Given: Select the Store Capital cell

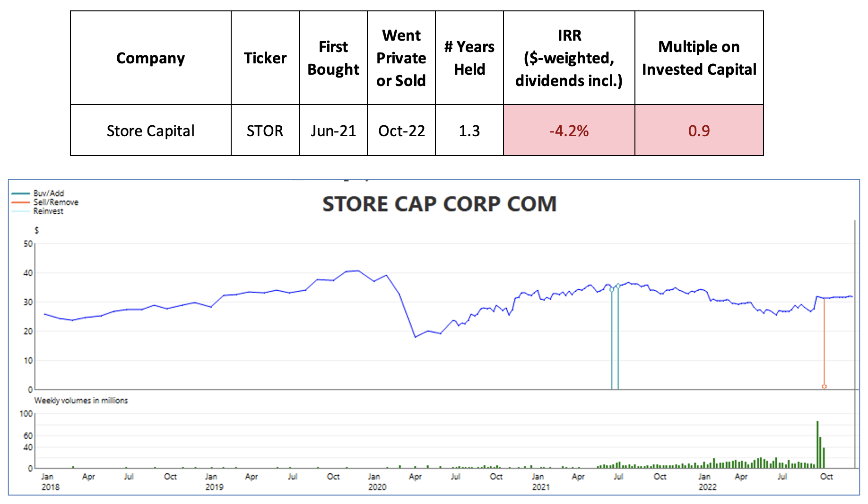Looking at the screenshot, I should [150, 130].
